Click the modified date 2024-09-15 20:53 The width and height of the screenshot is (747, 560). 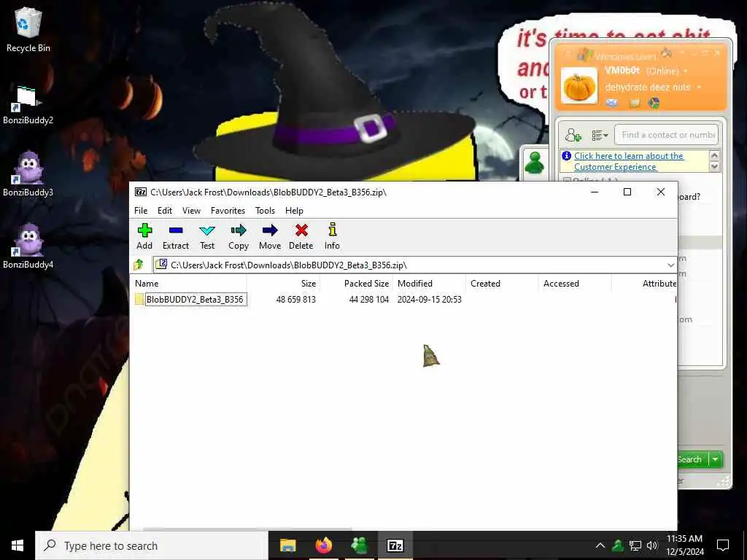[429, 300]
